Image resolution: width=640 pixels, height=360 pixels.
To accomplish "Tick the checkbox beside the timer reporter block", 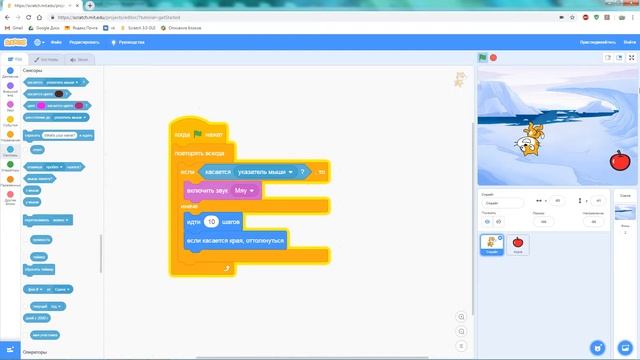I will [x=26, y=257].
